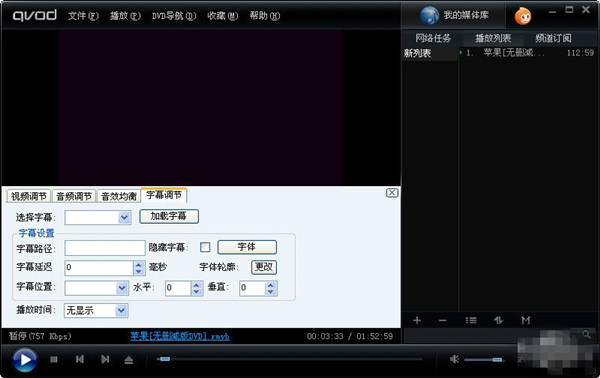Increase 字幕延迟 with the up arrow
600x378 pixels.
pos(139,264)
